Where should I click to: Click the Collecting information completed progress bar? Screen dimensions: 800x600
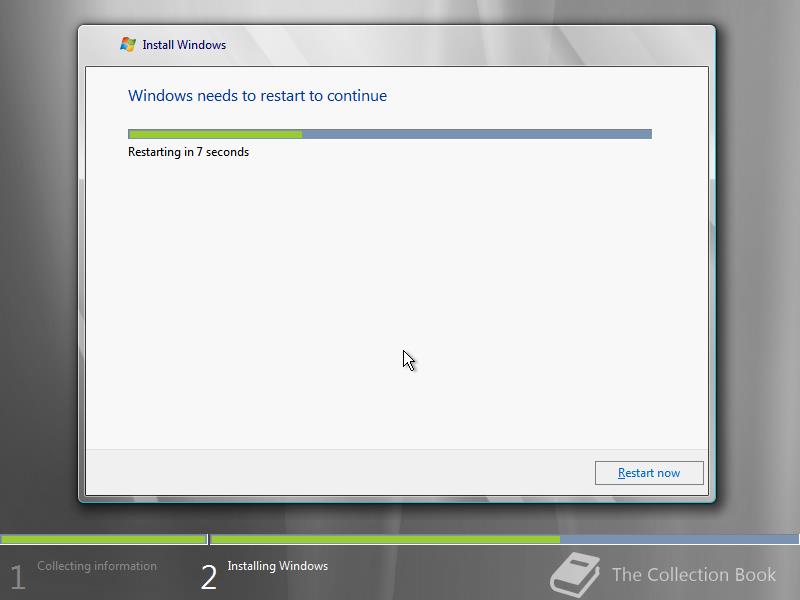point(104,539)
